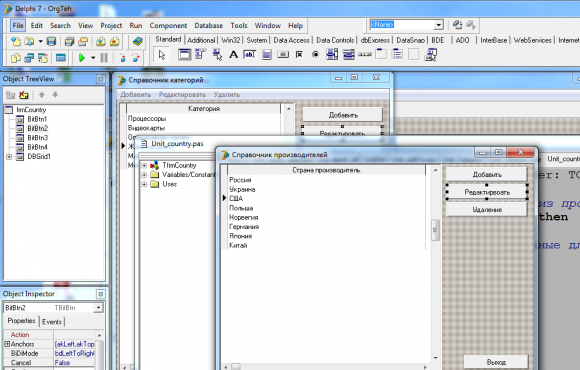Open the Component menu
The width and height of the screenshot is (580, 370).
click(x=168, y=26)
